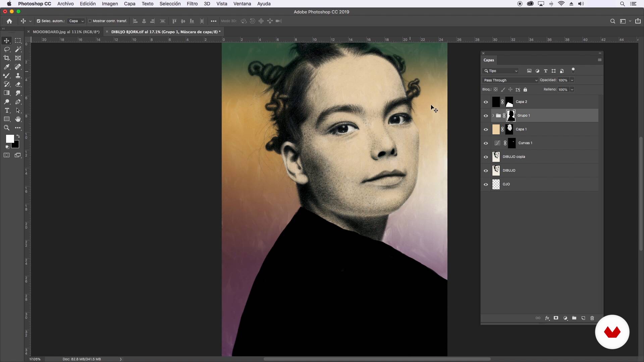Add a layer mask via panel bottom icon
Screen dimensions: 644x362
(556, 318)
